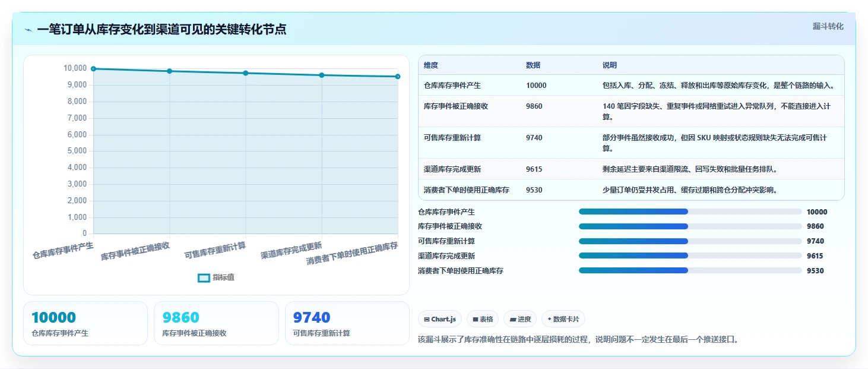Click the 9530 value beside progress bar
This screenshot has height=369, width=868.
(815, 271)
